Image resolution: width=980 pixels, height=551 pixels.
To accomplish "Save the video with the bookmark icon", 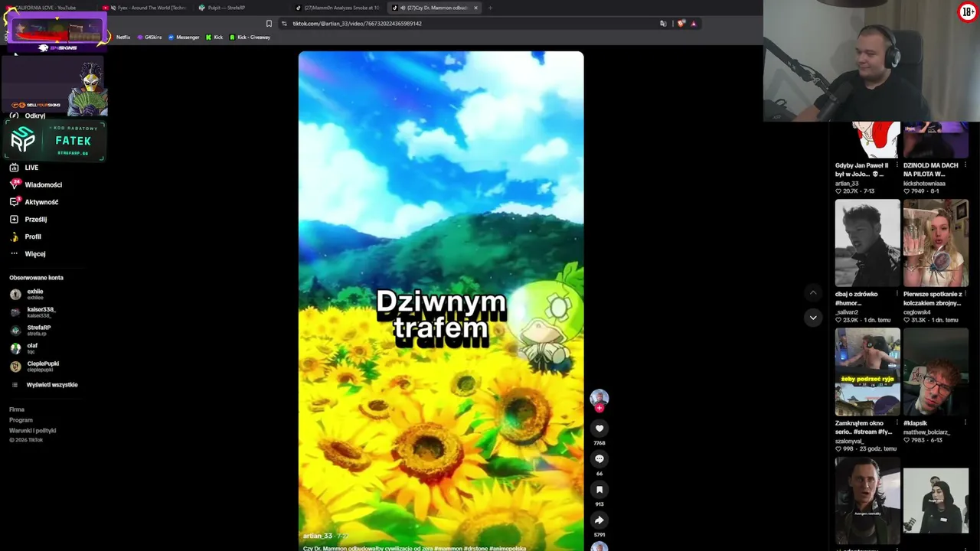I will tap(599, 490).
